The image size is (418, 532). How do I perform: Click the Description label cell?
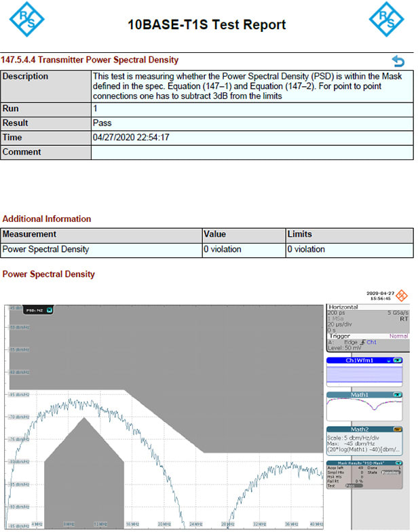[x=46, y=85]
